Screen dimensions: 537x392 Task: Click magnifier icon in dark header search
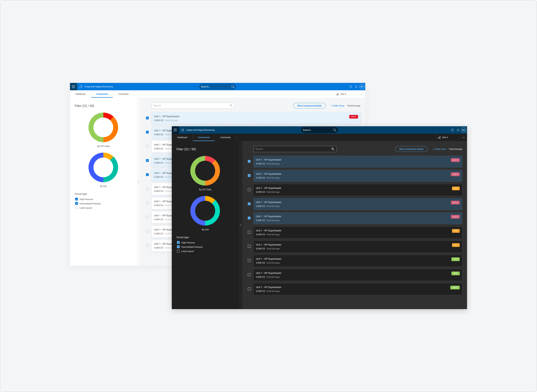[334, 130]
